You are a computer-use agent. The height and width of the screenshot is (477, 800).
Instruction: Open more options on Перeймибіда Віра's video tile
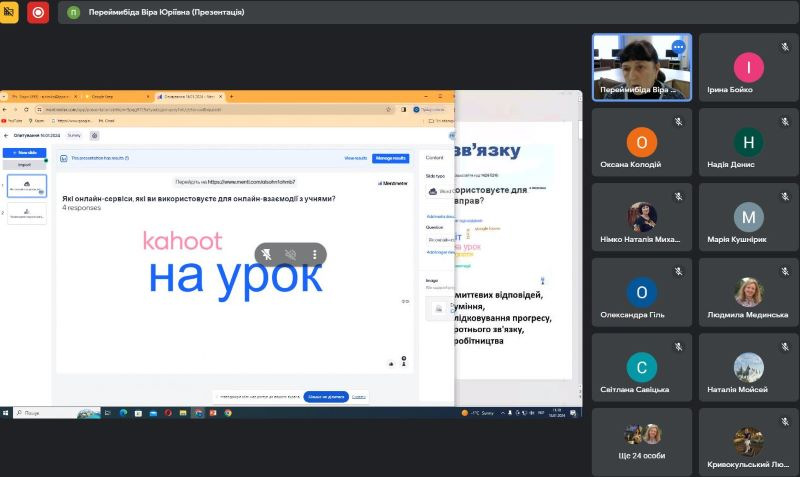click(678, 47)
